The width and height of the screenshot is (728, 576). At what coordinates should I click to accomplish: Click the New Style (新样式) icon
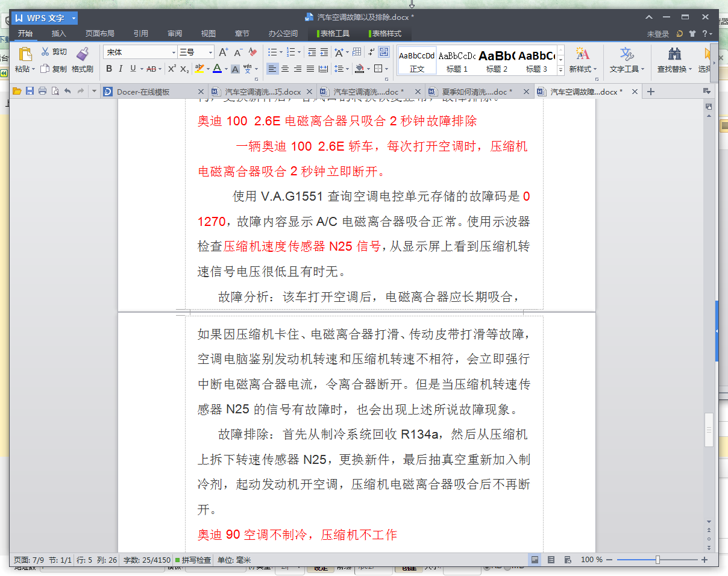pos(582,54)
